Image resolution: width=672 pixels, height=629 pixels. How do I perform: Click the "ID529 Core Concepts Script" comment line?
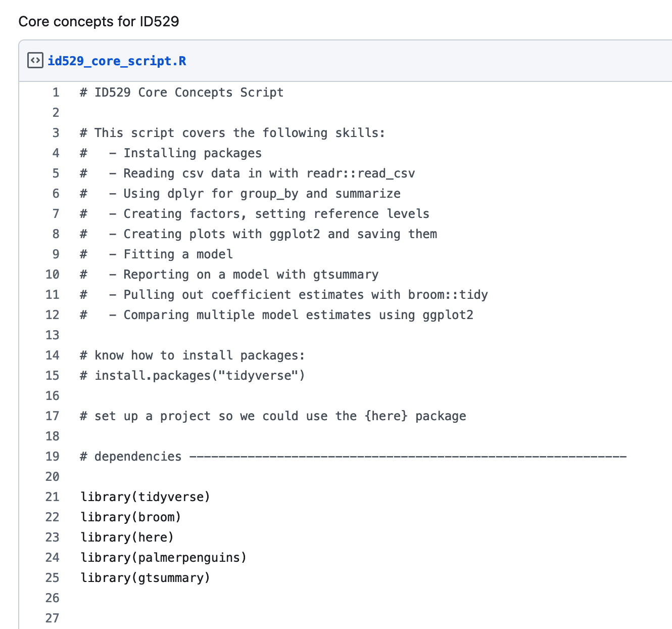click(182, 93)
